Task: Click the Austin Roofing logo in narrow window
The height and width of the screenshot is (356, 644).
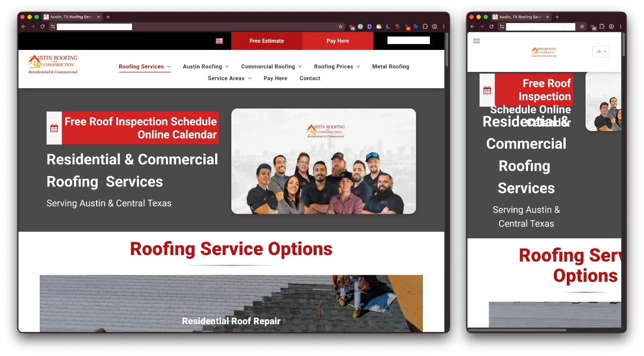Action: point(544,52)
